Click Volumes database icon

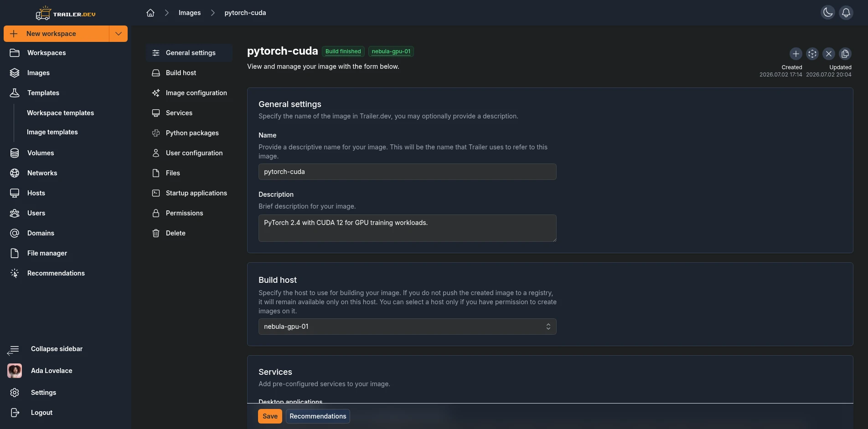15,153
